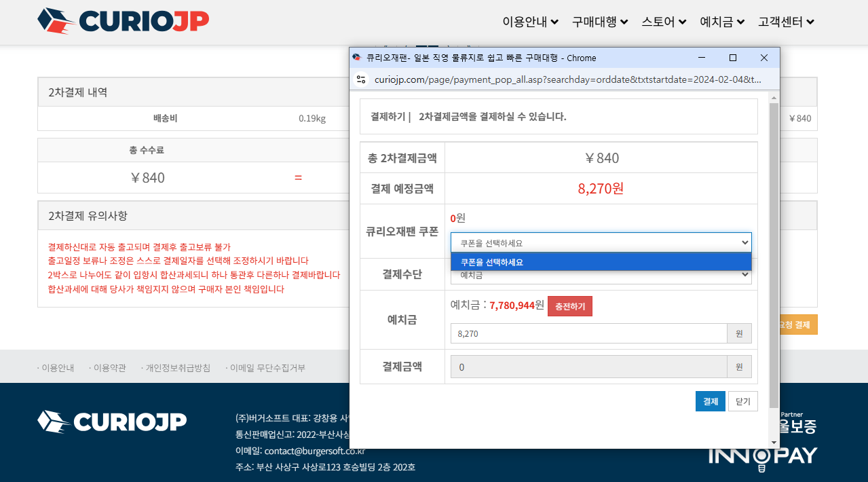Click the red 8,270원 scheduled amount
Viewport: 868px width, 482px height.
601,189
